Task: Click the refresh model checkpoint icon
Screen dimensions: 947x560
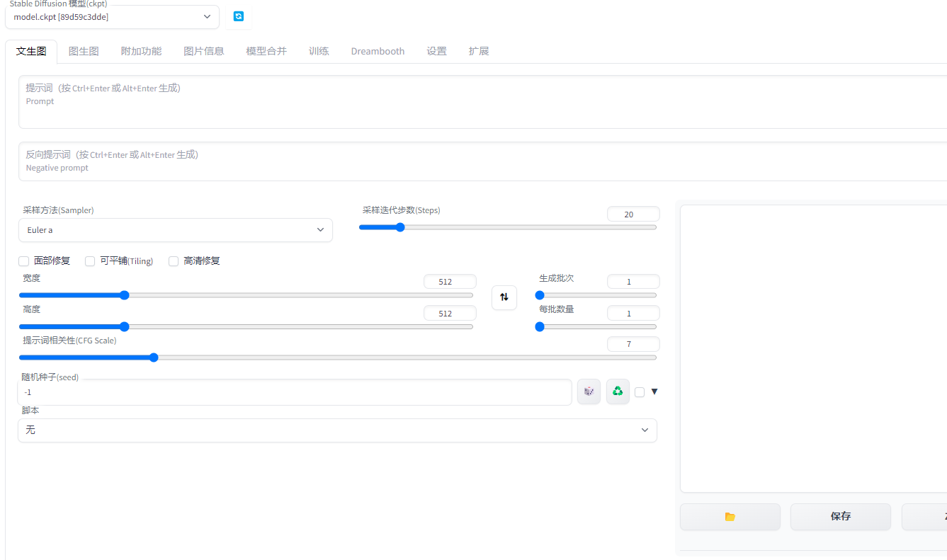Action: click(239, 16)
